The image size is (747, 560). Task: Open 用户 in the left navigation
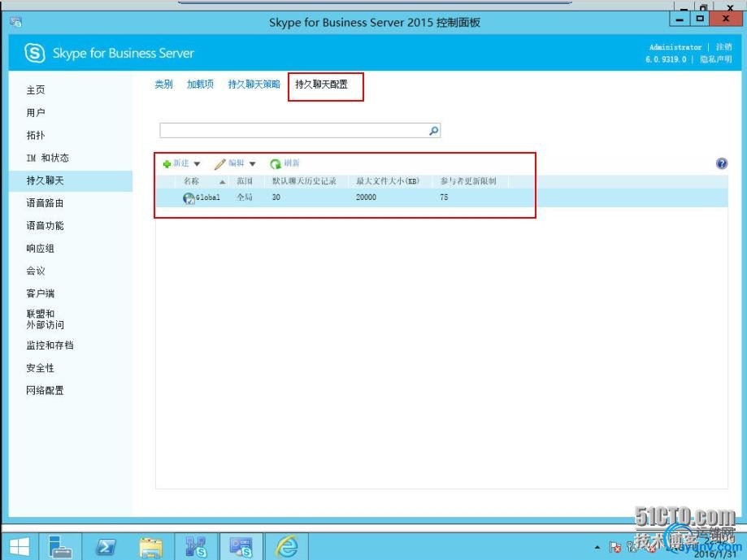point(36,113)
